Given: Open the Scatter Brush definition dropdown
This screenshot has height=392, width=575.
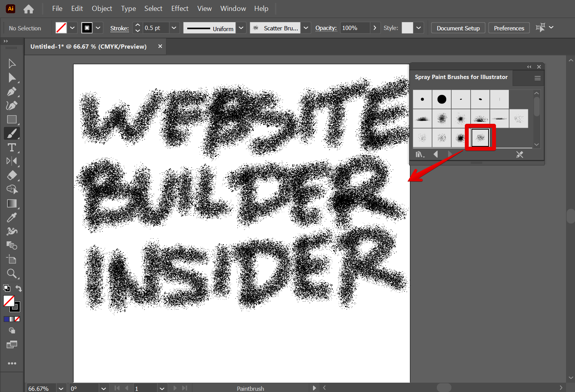Looking at the screenshot, I should coord(306,28).
